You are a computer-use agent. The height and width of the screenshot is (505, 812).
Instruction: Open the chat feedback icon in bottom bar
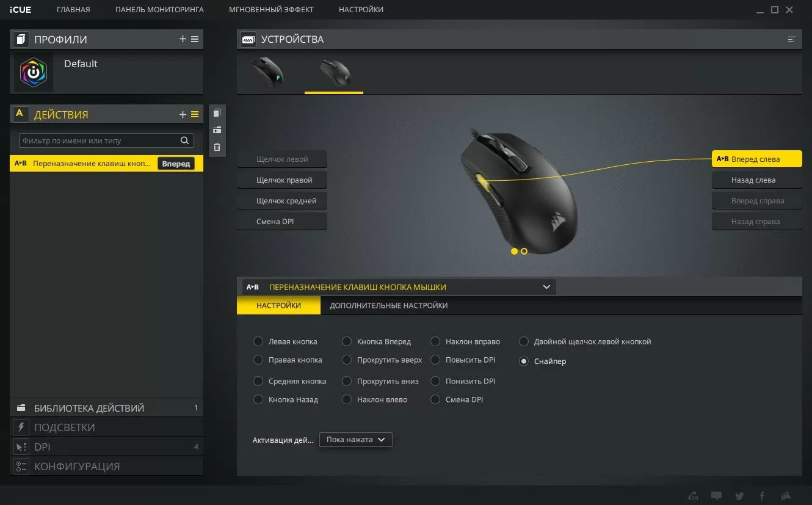click(x=717, y=496)
